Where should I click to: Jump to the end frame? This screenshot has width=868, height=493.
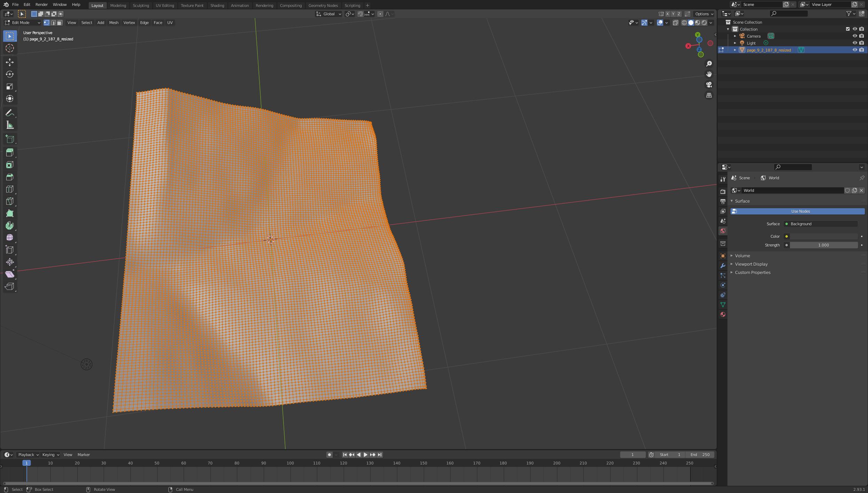(380, 455)
